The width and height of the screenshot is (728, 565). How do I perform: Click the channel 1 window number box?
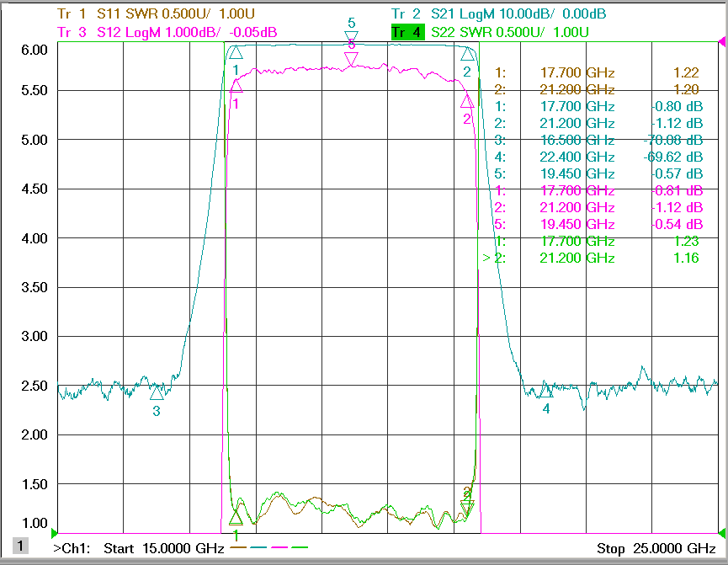[x=20, y=545]
